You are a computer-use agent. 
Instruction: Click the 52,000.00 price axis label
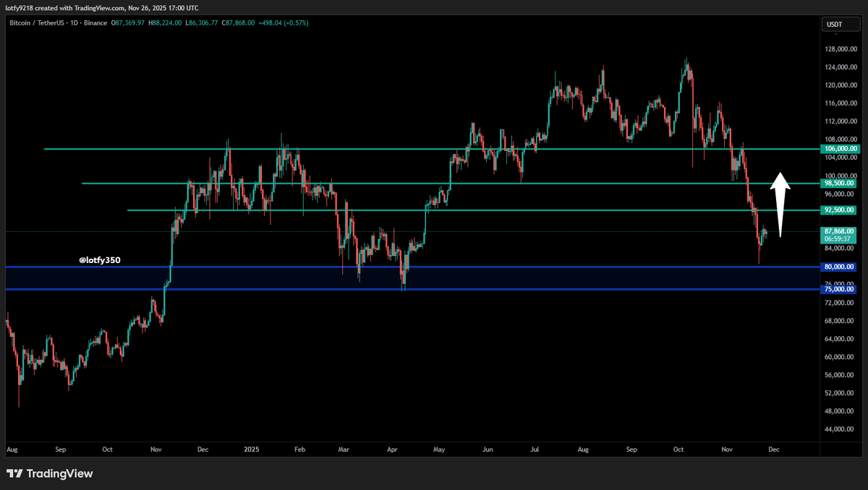point(840,393)
